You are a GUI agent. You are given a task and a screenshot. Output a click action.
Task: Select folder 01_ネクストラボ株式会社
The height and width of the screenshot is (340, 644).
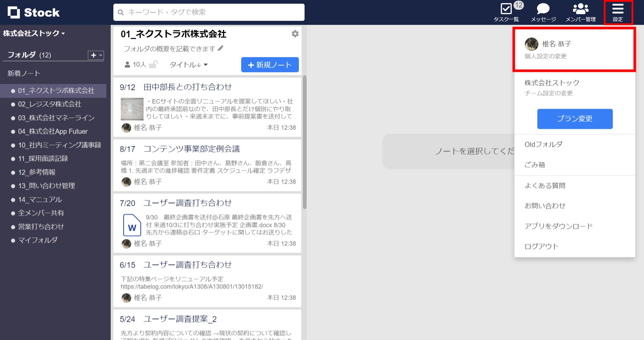coord(53,91)
